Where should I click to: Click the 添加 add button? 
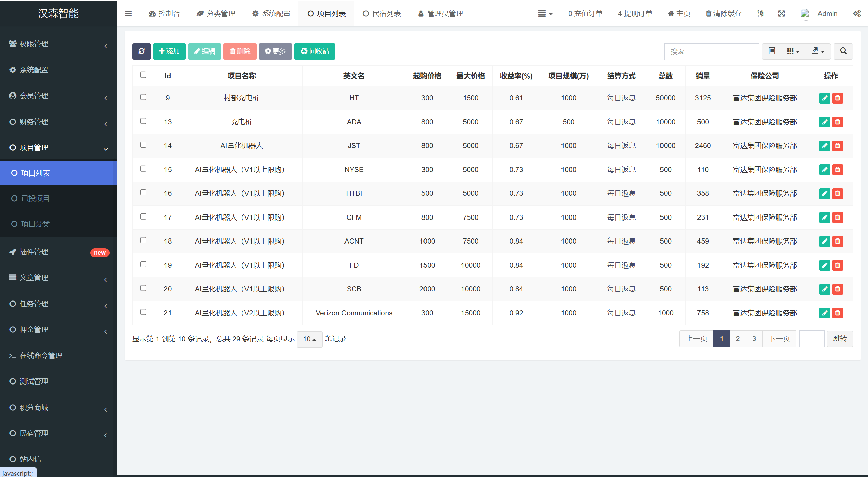pyautogui.click(x=169, y=51)
